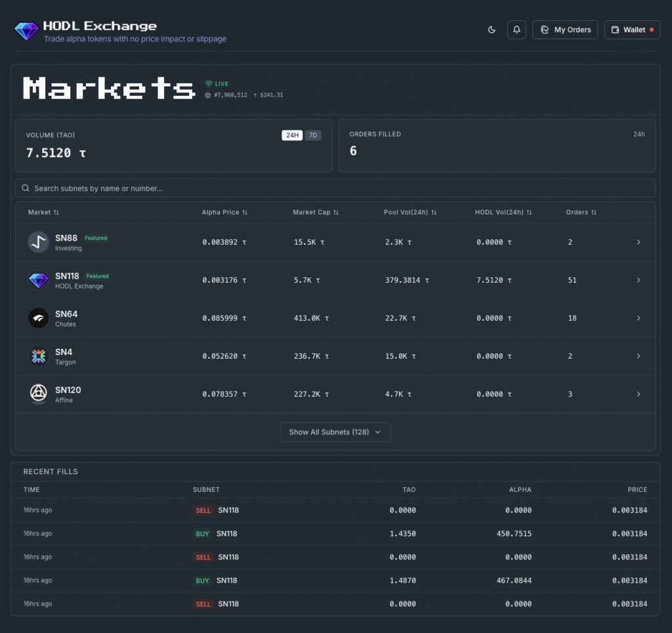The width and height of the screenshot is (672, 633).
Task: Click the search magnifier icon
Action: tap(26, 188)
